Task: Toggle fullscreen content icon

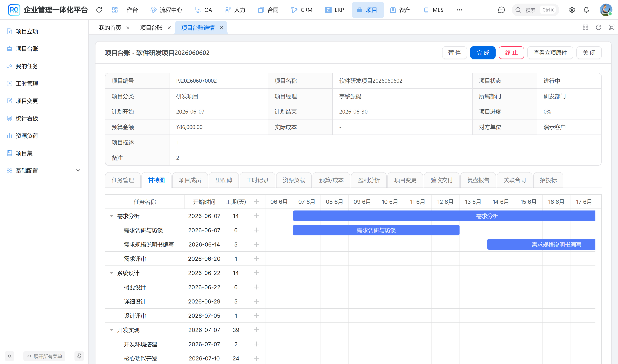Action: 611,27
